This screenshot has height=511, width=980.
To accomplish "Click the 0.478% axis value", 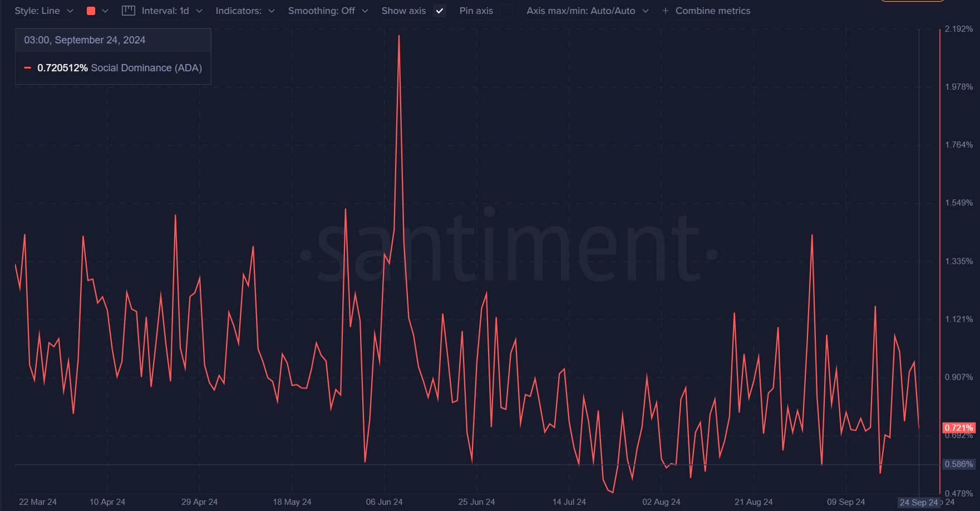I will (x=959, y=493).
